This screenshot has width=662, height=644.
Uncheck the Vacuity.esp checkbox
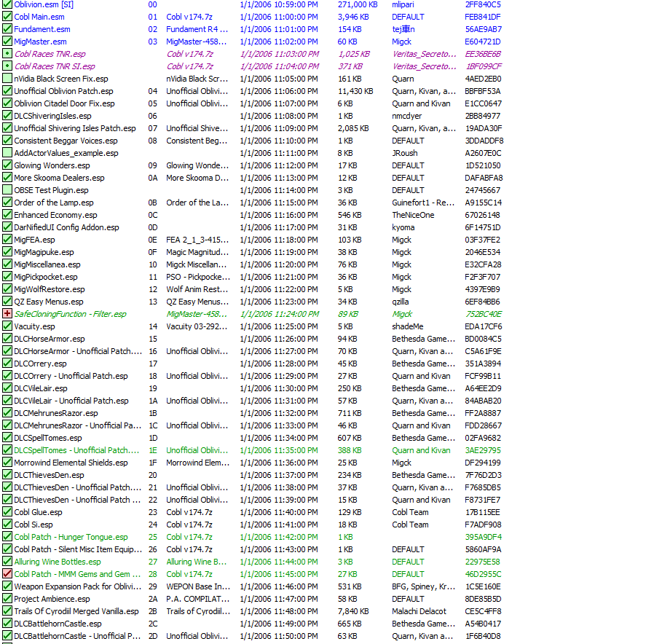click(x=7, y=326)
